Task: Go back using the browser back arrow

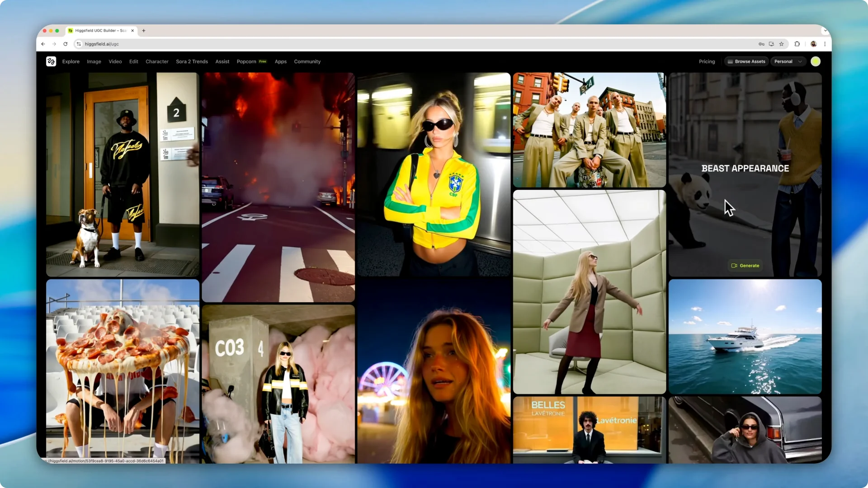Action: [x=43, y=44]
